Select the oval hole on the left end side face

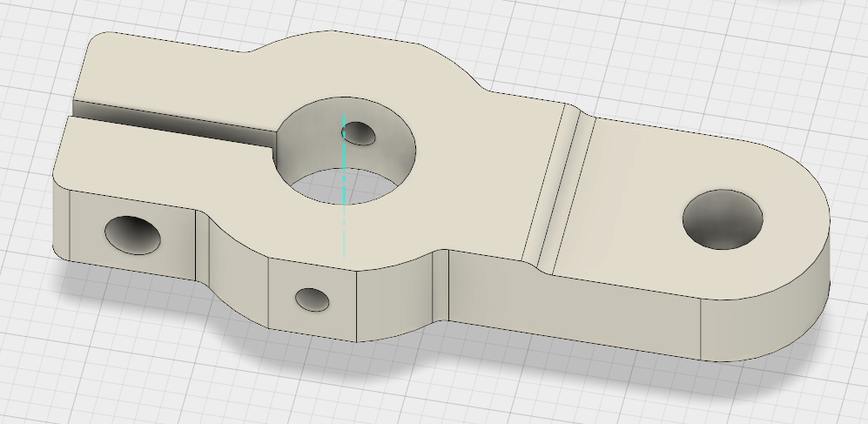pos(133,235)
